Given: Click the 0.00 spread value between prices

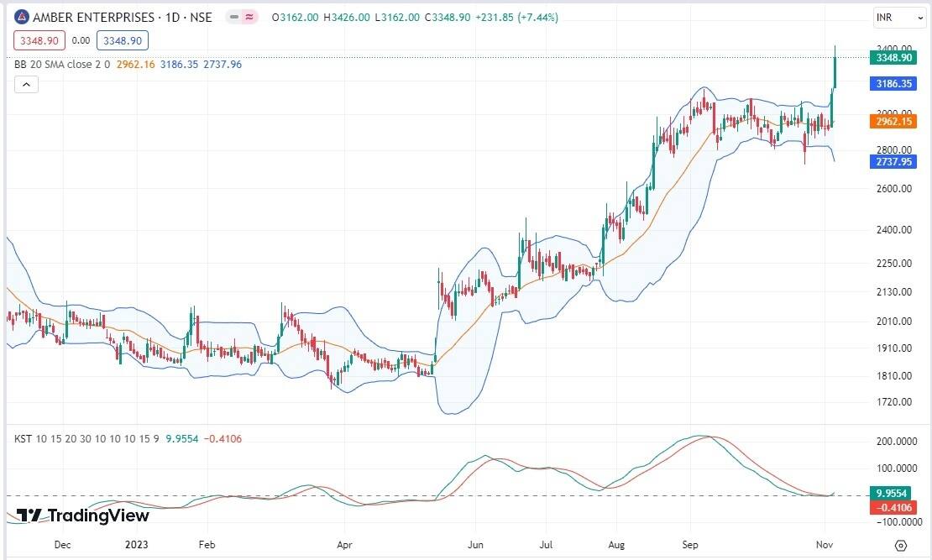Looking at the screenshot, I should point(81,40).
